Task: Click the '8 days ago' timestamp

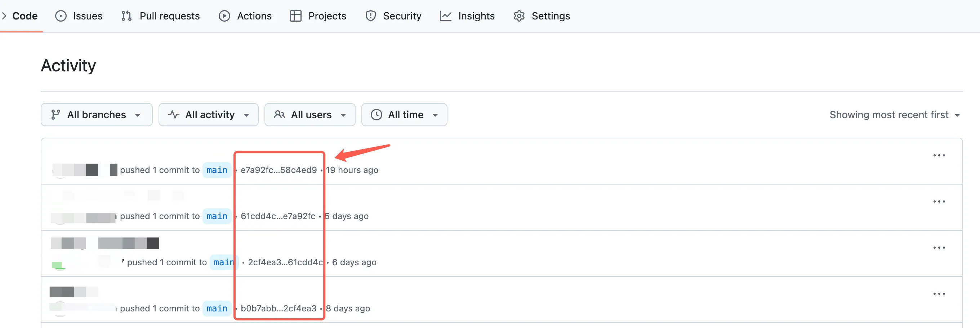Action: (x=348, y=308)
